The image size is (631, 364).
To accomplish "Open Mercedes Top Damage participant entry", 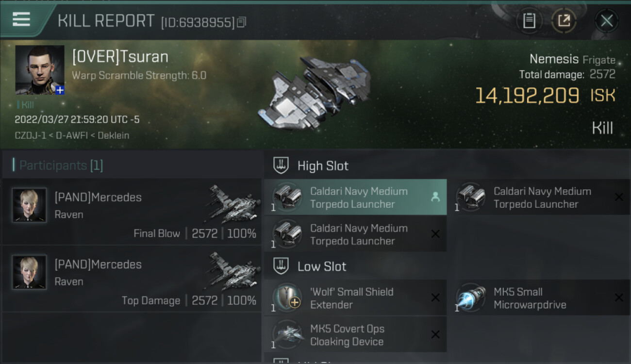I will pos(132,279).
